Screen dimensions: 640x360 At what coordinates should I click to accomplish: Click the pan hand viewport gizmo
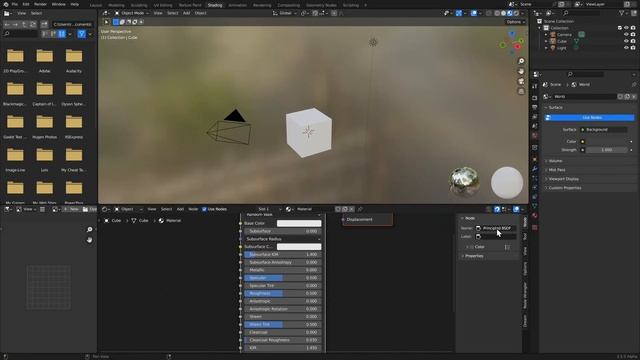point(521,71)
